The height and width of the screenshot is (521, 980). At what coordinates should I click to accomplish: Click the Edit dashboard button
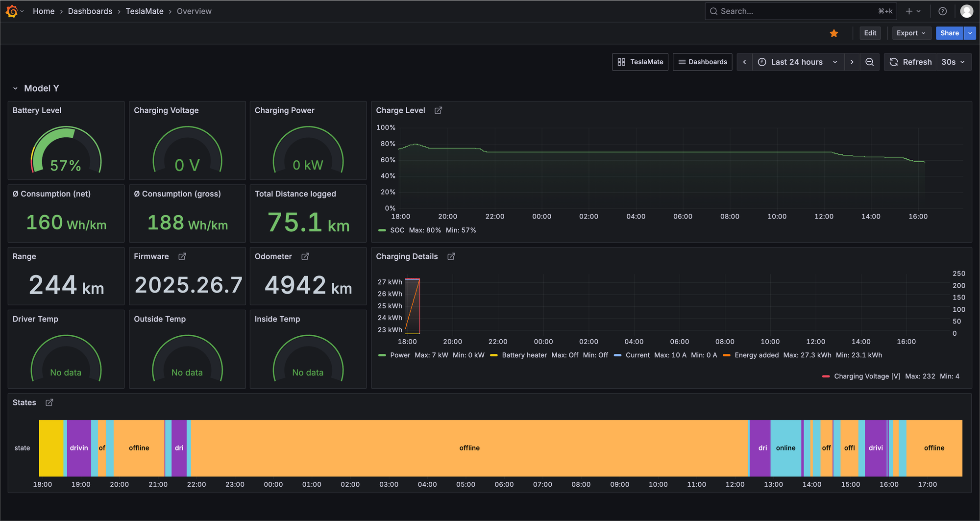tap(870, 33)
